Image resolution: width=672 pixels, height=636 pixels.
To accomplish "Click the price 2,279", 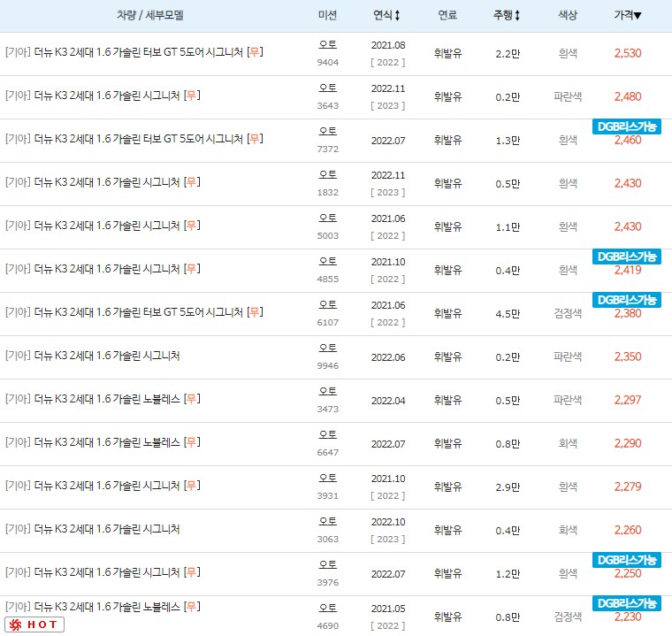I will pyautogui.click(x=628, y=487).
